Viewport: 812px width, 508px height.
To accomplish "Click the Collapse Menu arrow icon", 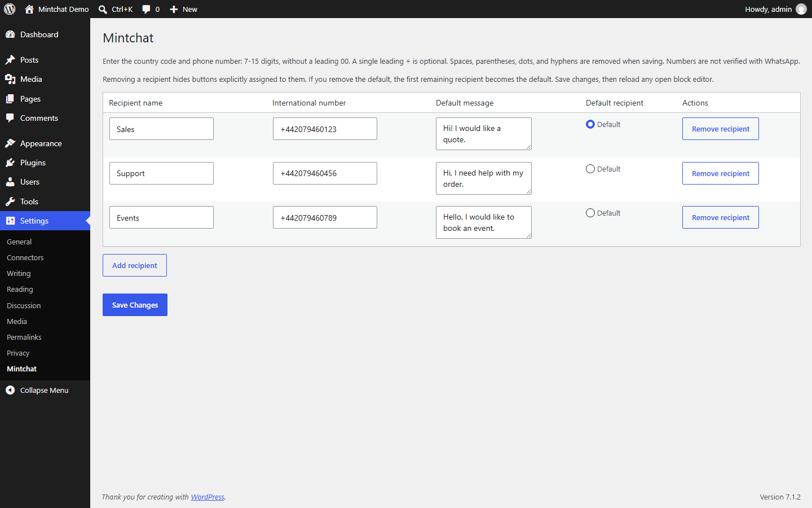I will [x=10, y=390].
